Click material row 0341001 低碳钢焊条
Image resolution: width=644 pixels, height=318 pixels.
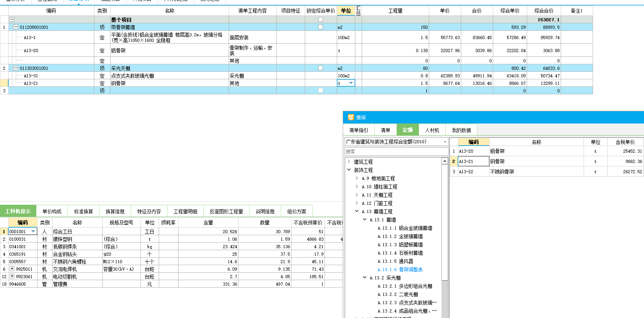coord(171,246)
